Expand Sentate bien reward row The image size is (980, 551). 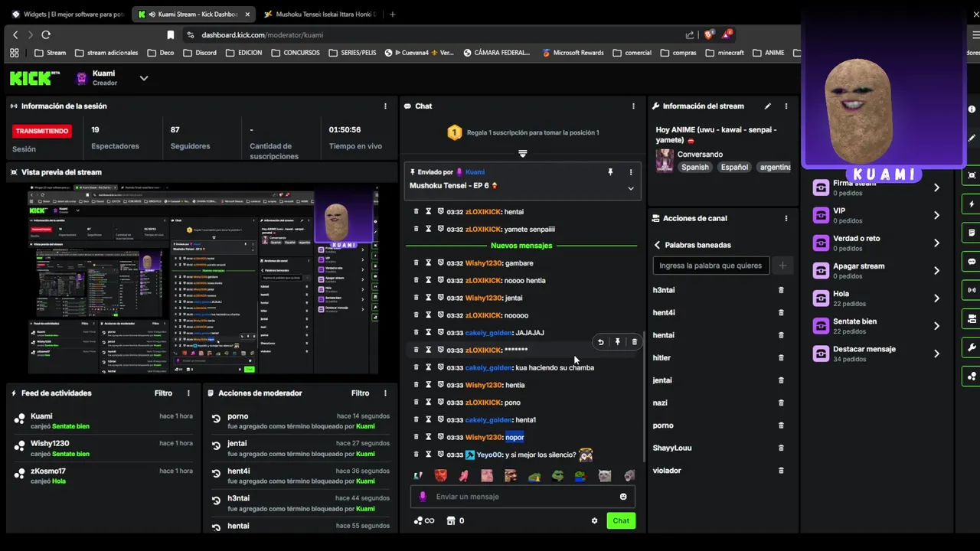click(936, 326)
